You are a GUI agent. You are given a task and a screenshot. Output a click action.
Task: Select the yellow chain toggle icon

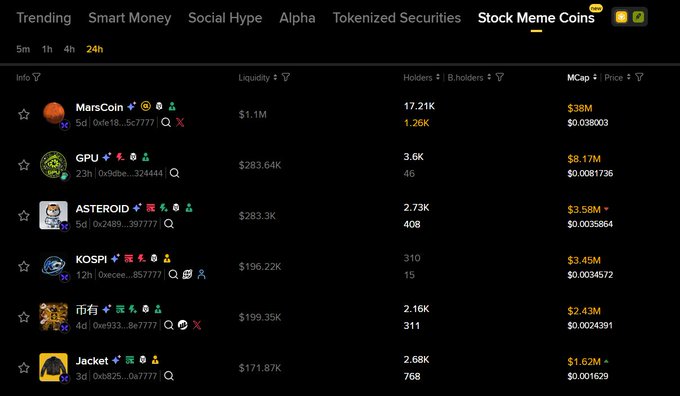[621, 17]
